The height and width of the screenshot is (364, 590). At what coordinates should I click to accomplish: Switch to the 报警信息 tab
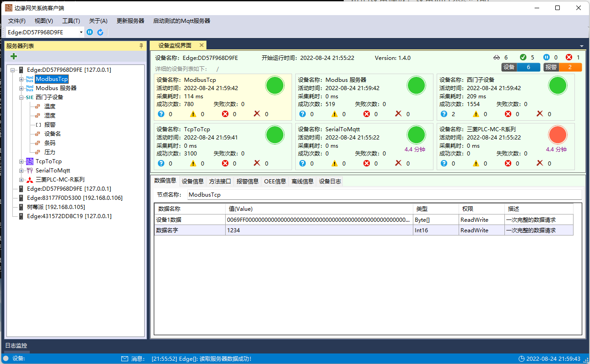coord(247,182)
